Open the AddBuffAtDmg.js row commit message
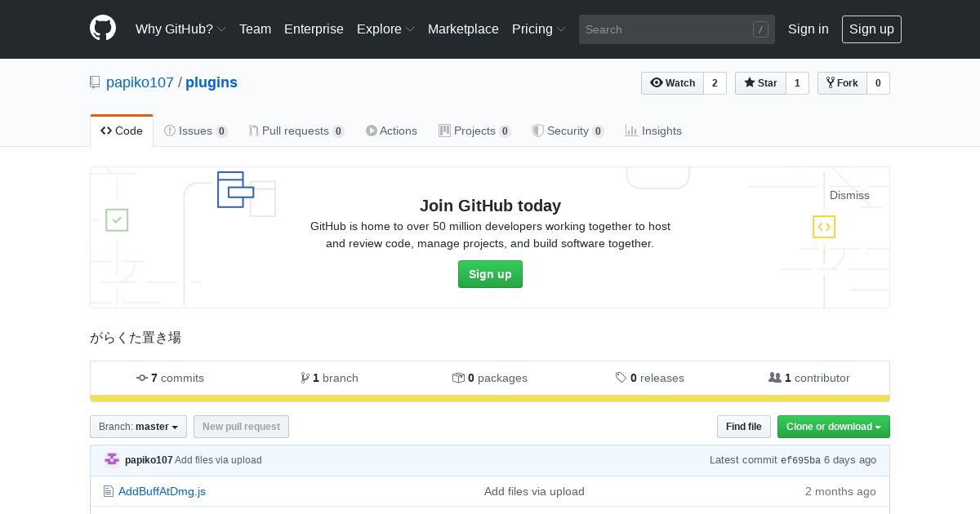The image size is (980, 514). tap(534, 491)
